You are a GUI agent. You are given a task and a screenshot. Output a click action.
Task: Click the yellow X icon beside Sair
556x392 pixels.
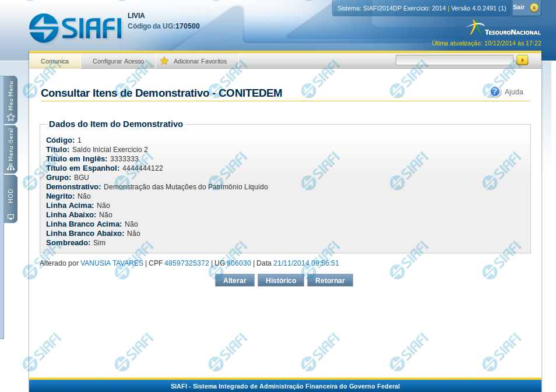coord(534,8)
